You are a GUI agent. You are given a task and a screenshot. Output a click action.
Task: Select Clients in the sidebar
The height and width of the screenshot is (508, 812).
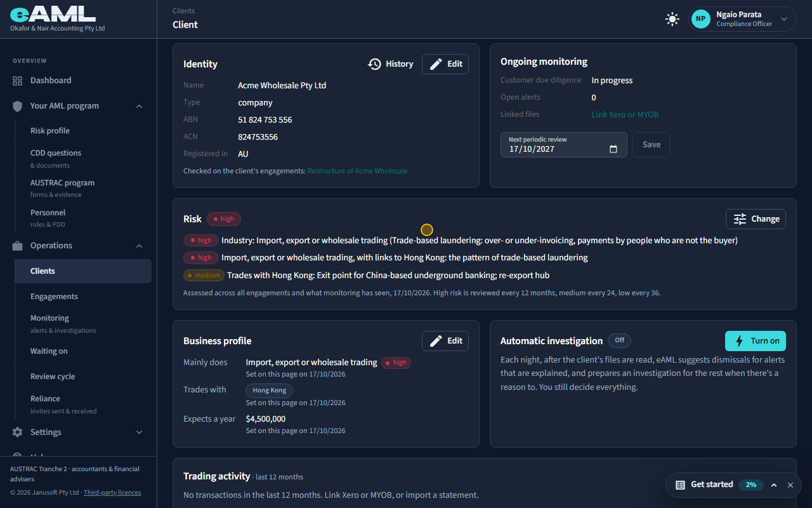[83, 271]
